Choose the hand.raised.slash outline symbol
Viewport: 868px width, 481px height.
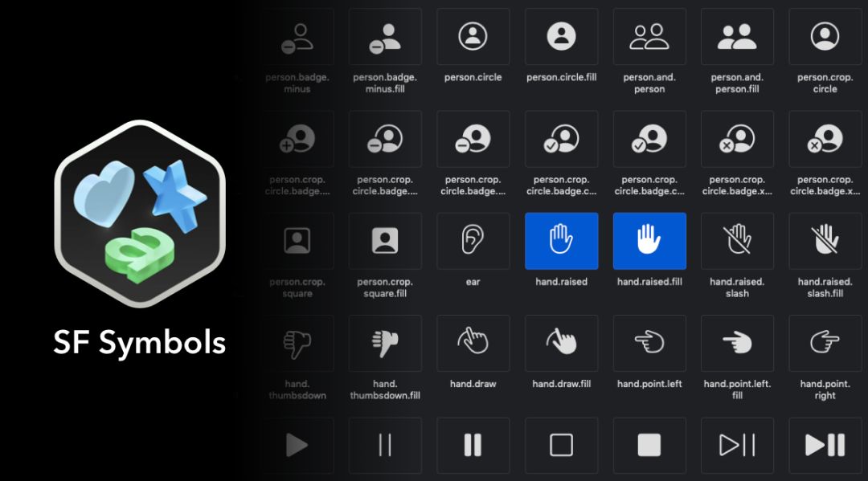click(737, 241)
